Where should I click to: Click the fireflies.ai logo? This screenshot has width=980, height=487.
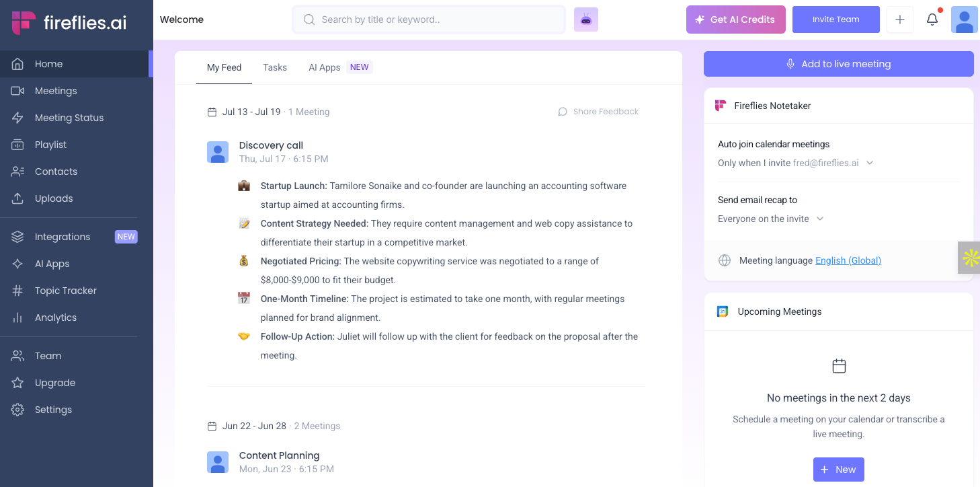point(69,22)
